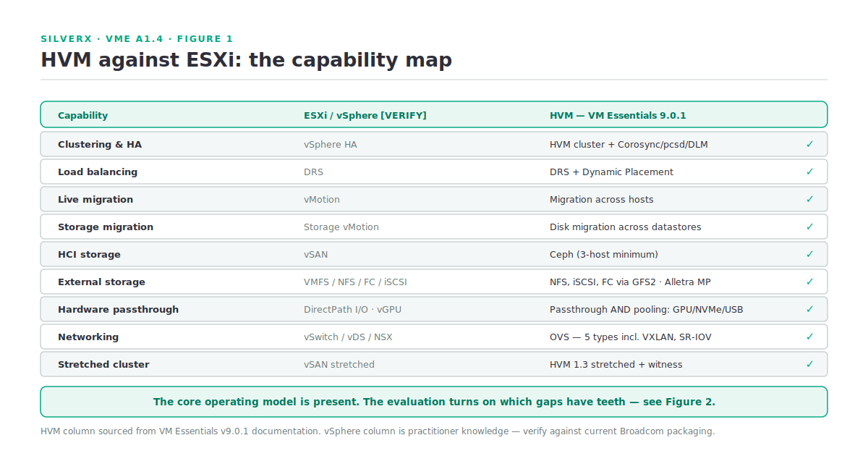This screenshot has width=868, height=456.
Task: Select the 'Networking' capability label
Action: [x=88, y=337]
